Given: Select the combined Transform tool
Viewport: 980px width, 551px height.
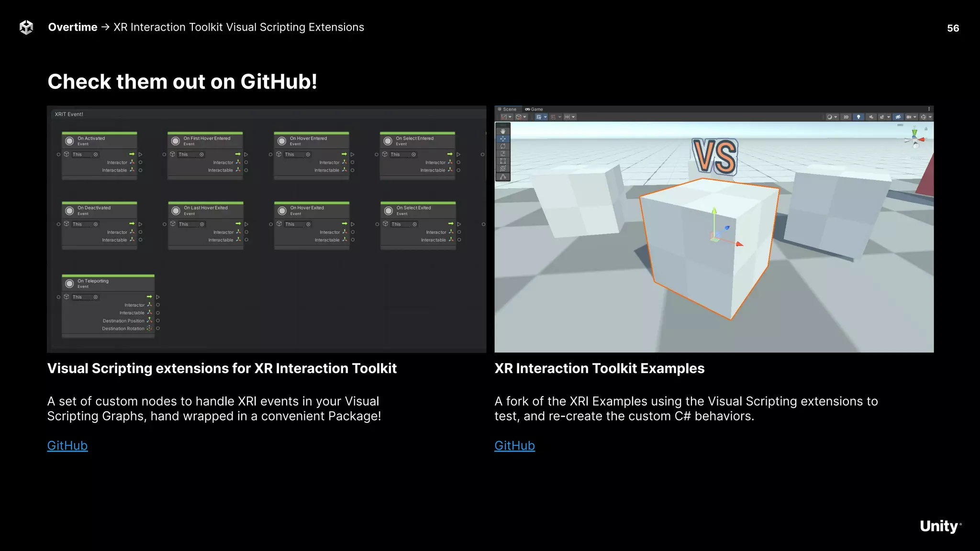Looking at the screenshot, I should click(503, 169).
